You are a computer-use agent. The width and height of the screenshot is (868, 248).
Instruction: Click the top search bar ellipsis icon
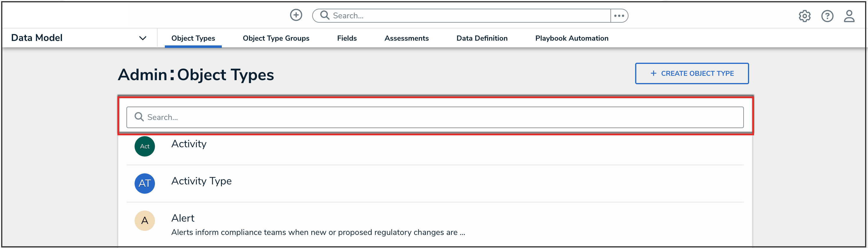coord(619,16)
